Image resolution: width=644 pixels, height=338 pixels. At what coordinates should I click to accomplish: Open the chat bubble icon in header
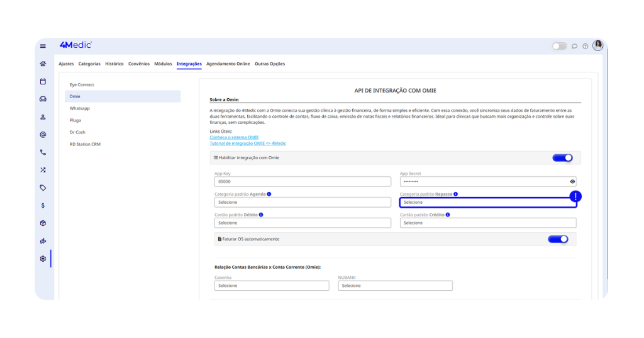click(574, 46)
